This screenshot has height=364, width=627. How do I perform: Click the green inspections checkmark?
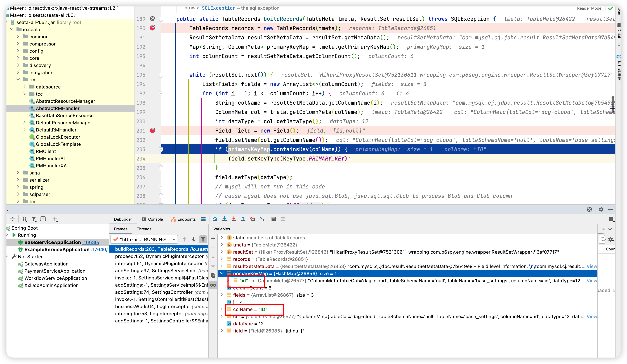pos(610,8)
